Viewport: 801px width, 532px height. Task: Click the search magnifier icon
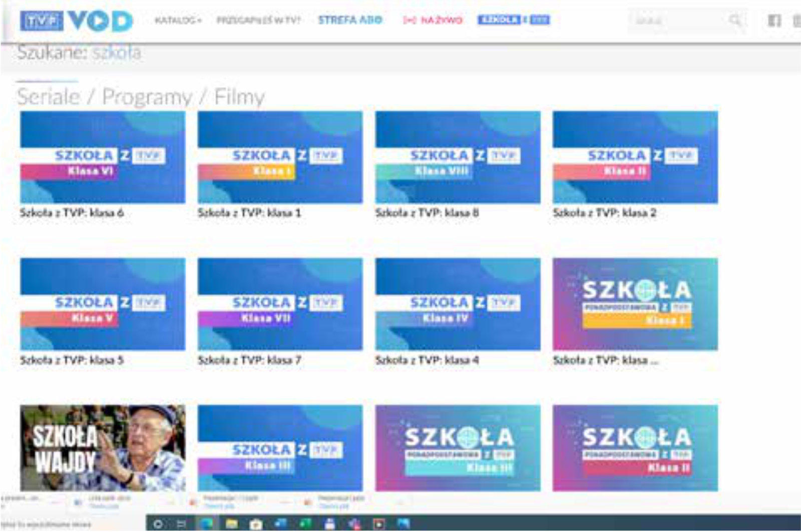coord(734,20)
